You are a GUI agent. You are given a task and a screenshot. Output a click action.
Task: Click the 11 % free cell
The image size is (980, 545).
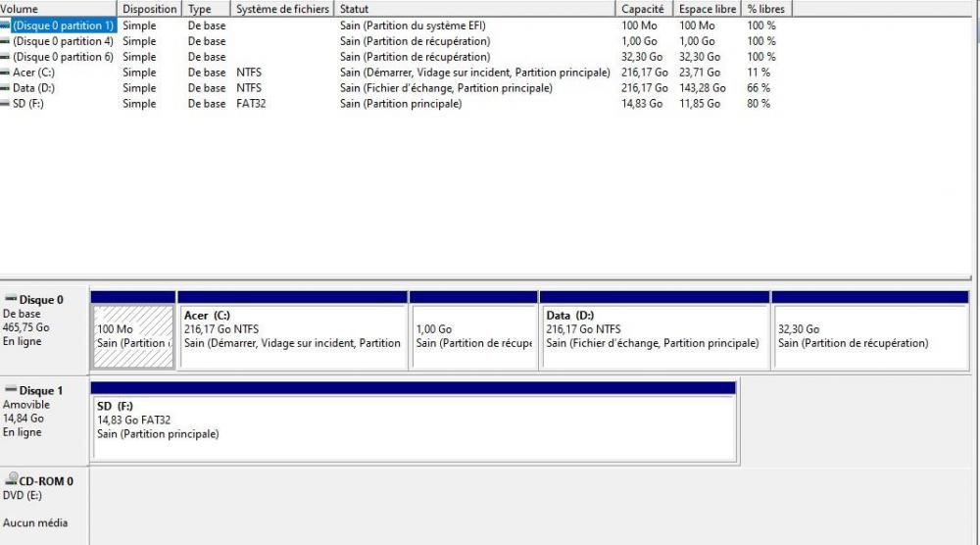click(x=759, y=73)
